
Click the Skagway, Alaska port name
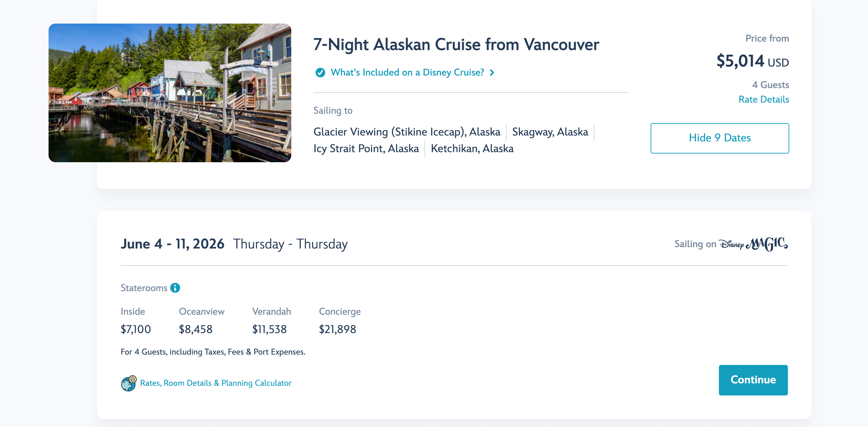550,132
